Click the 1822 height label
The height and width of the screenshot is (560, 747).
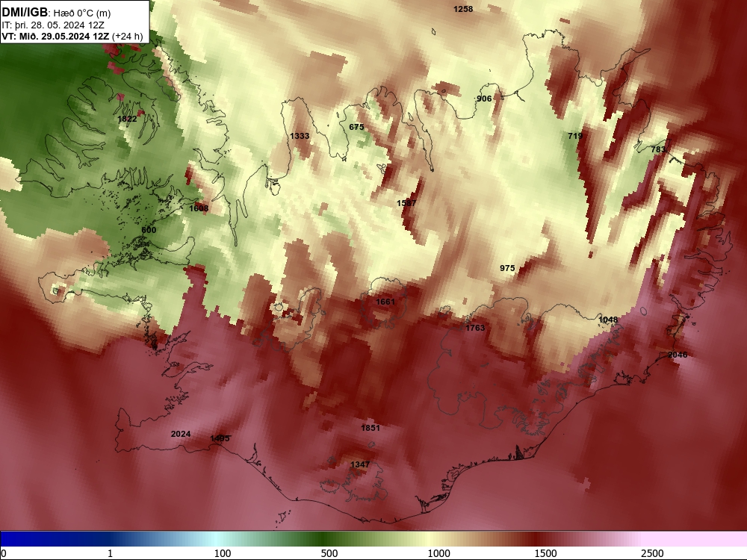click(127, 119)
